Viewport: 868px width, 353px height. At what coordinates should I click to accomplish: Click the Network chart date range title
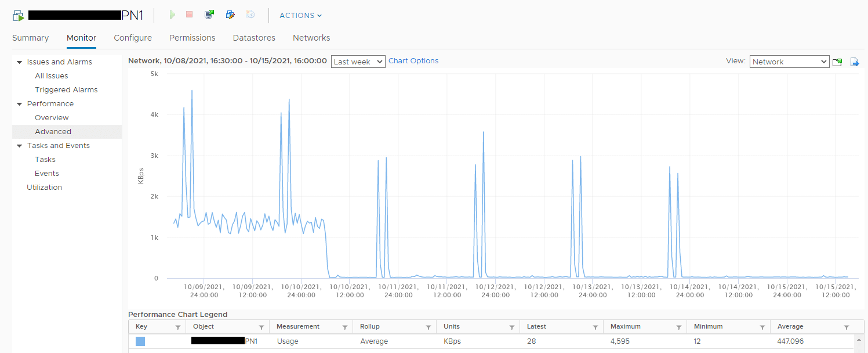[227, 61]
